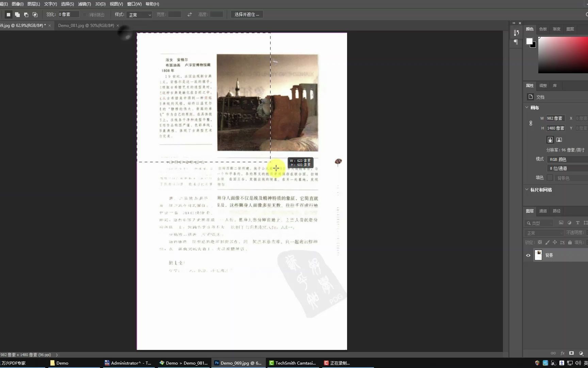The height and width of the screenshot is (368, 588).
Task: Open the 滤镜 menu
Action: coord(84,4)
